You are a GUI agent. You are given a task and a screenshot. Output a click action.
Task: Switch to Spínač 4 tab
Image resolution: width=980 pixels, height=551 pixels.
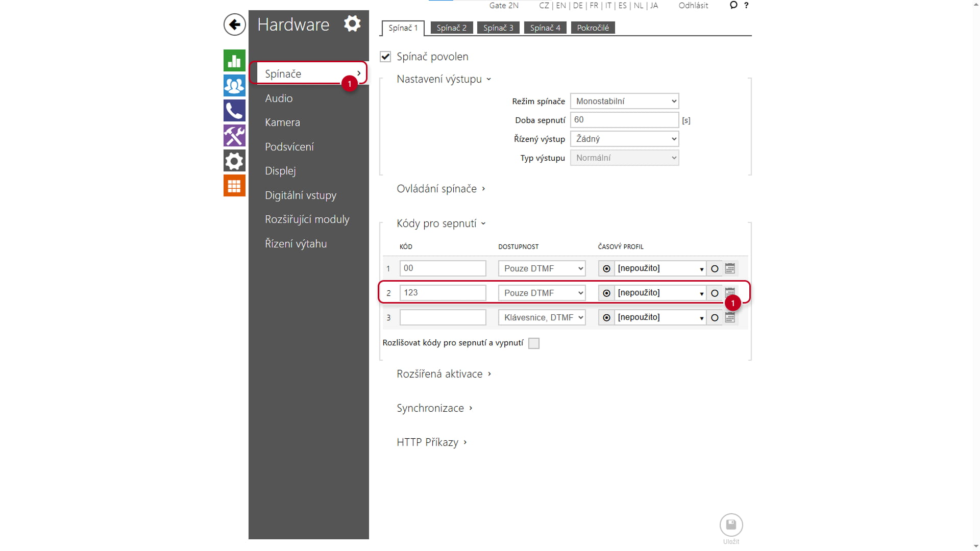pyautogui.click(x=545, y=28)
